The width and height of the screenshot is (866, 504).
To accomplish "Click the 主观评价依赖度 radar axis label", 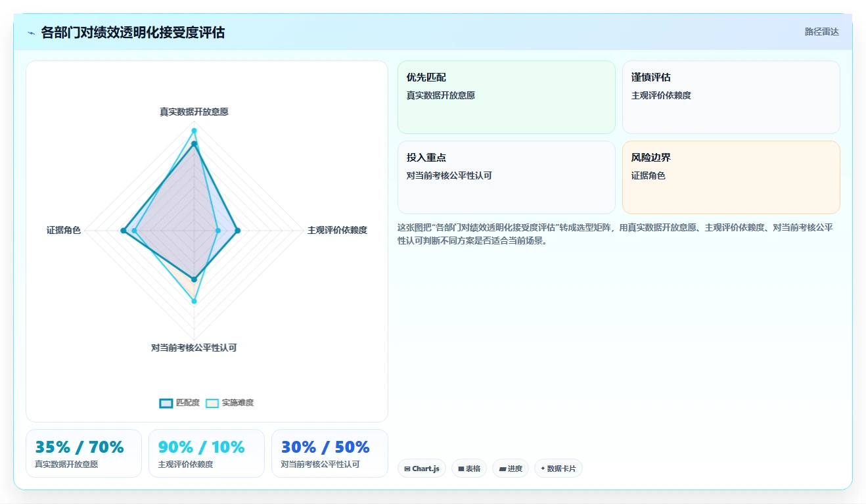I will click(x=337, y=230).
